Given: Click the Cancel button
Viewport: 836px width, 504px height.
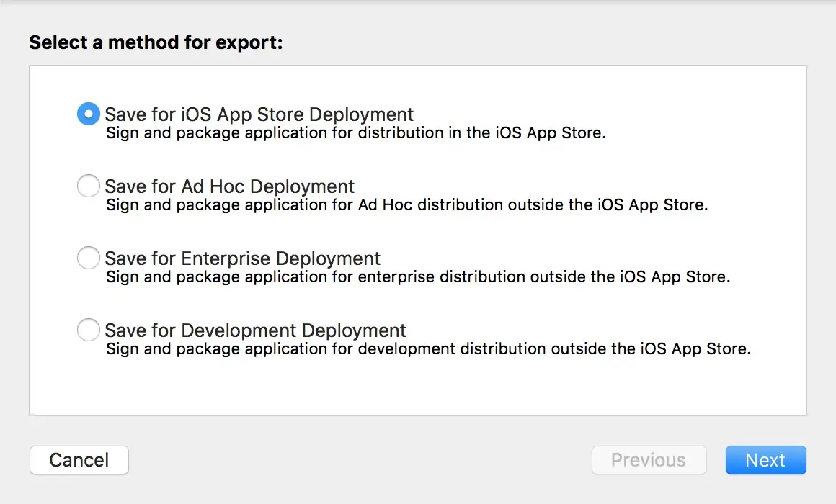Looking at the screenshot, I should 79,460.
